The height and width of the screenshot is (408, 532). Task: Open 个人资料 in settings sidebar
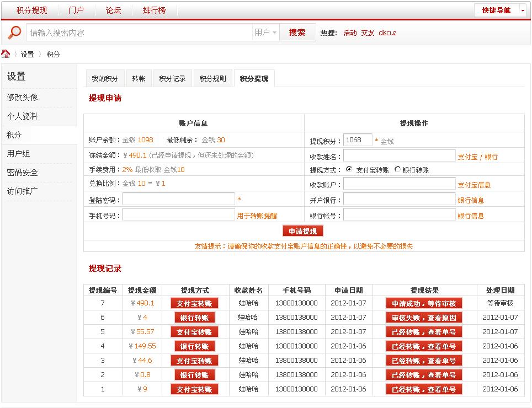click(23, 116)
